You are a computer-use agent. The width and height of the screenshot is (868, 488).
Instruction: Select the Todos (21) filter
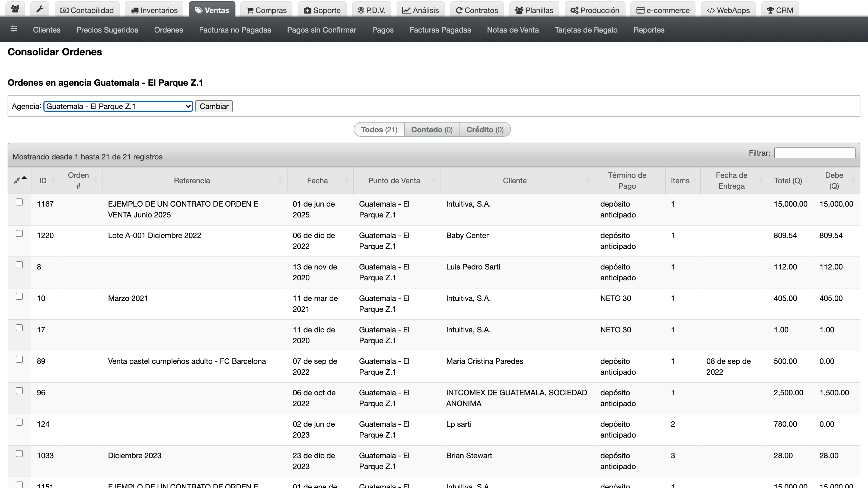(x=379, y=130)
